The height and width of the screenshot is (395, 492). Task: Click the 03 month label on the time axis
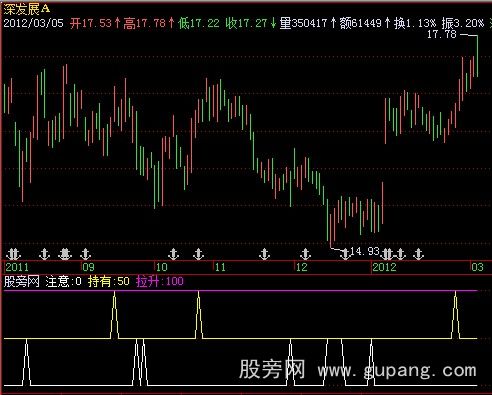tap(477, 267)
